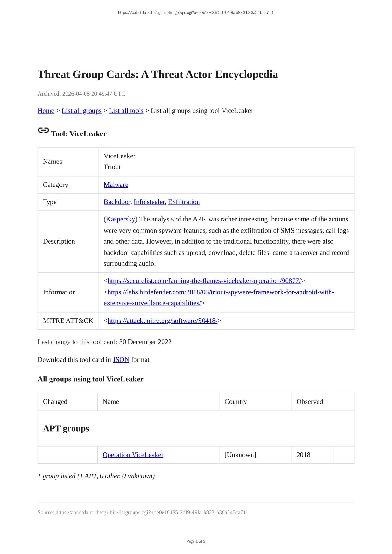
Task: Follow the Kaspersky source link
Action: 121,219
